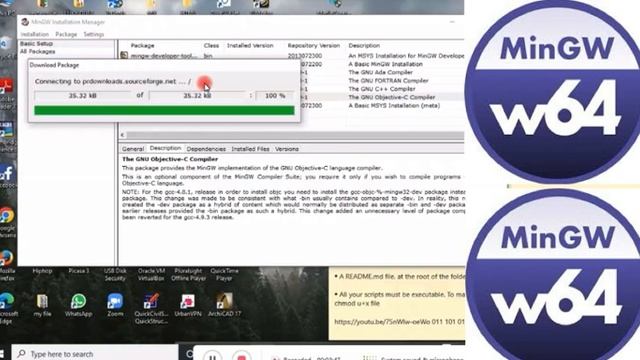Select 'A Basic MSYS Installation (meta)' row

(394, 105)
